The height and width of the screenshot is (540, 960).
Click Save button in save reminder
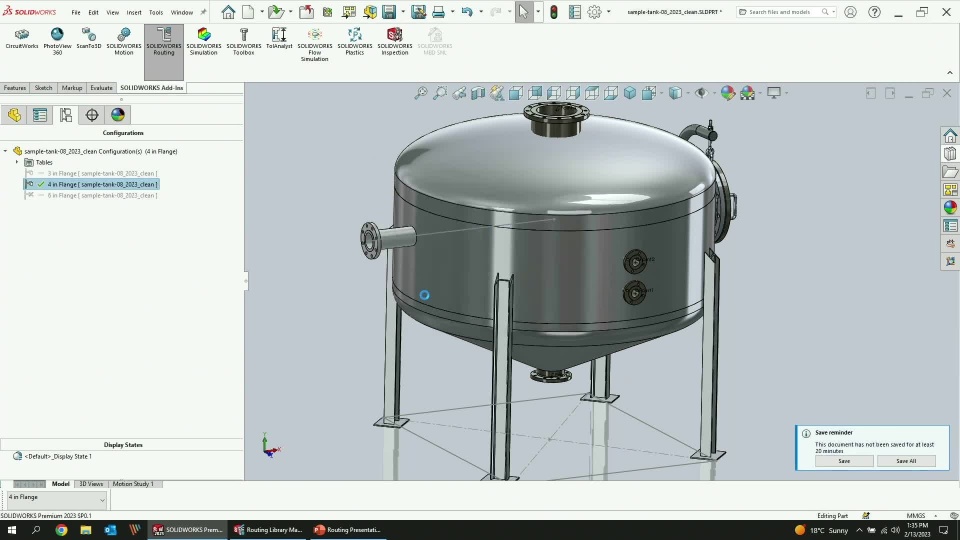pos(844,461)
